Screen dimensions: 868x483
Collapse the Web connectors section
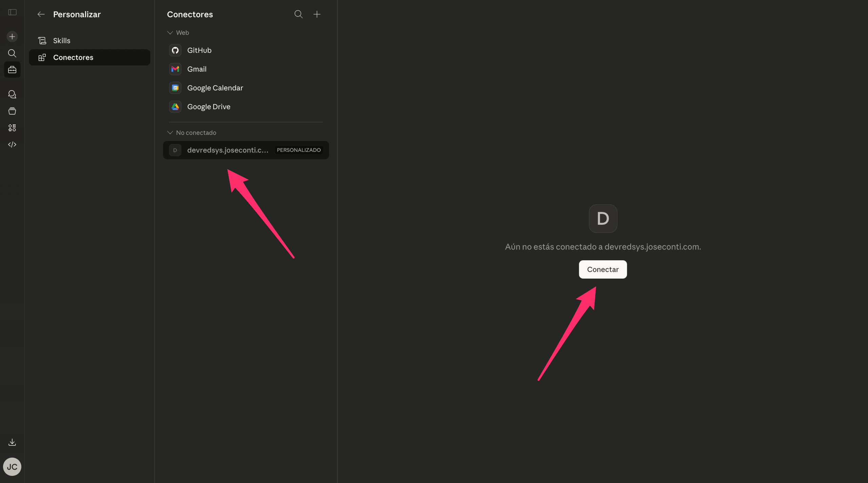170,33
